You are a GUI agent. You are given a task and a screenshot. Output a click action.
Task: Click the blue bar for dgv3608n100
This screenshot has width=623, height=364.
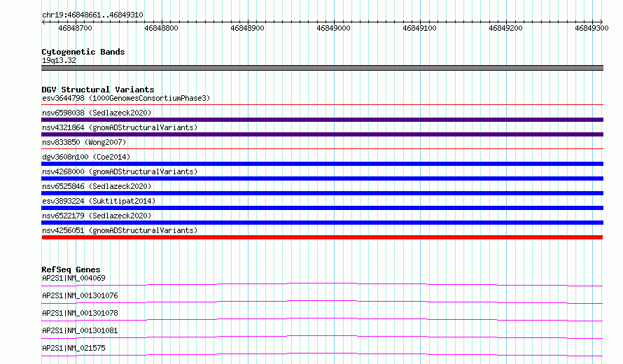(322, 164)
